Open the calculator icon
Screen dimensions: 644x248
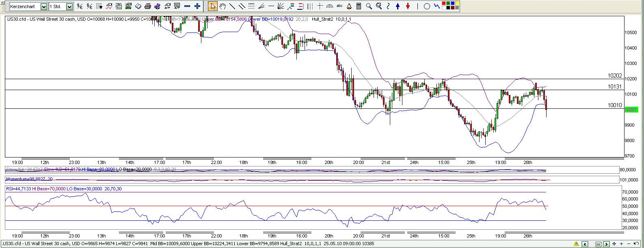click(x=359, y=6)
